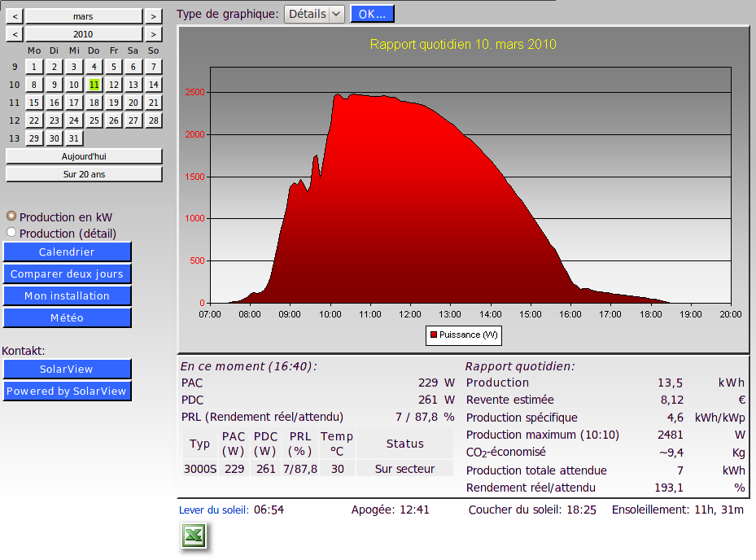Select the Production (détail) radio button
Image resolution: width=756 pixels, height=560 pixels.
(11, 233)
